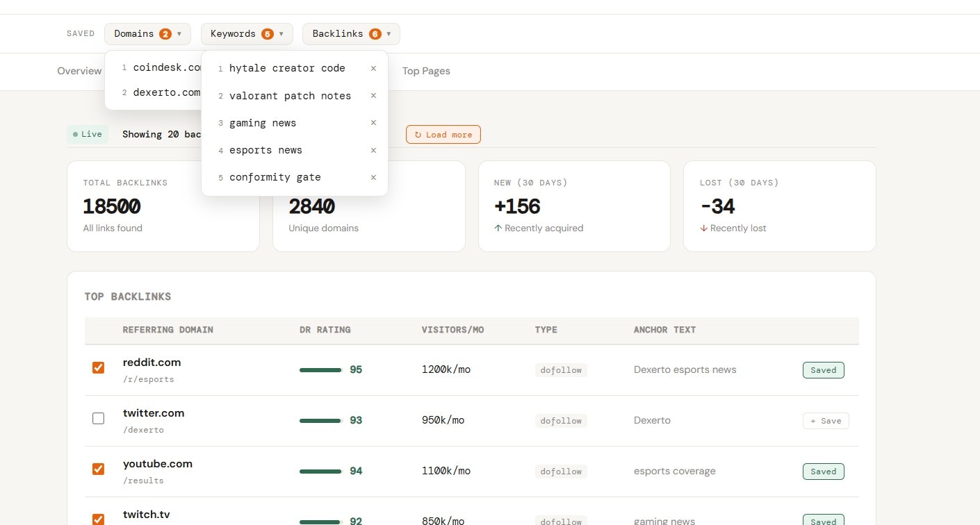Choose the valorant patch notes keyword
980x525 pixels.
[x=290, y=96]
